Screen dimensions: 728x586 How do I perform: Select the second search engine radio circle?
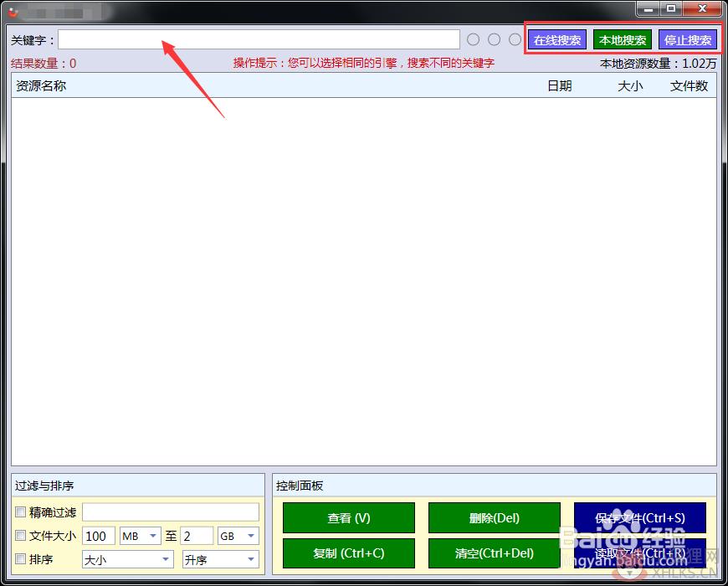[494, 39]
